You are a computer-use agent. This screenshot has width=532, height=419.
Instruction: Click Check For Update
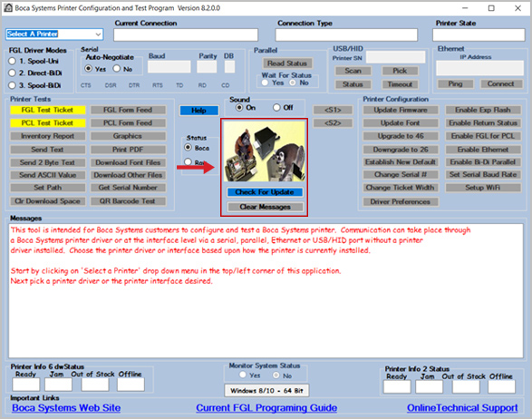pyautogui.click(x=265, y=192)
